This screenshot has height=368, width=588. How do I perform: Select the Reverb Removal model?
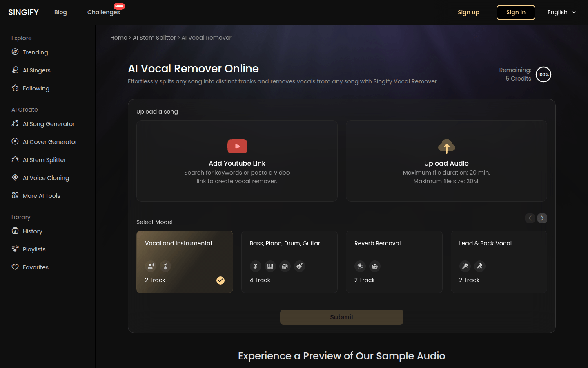tap(394, 262)
